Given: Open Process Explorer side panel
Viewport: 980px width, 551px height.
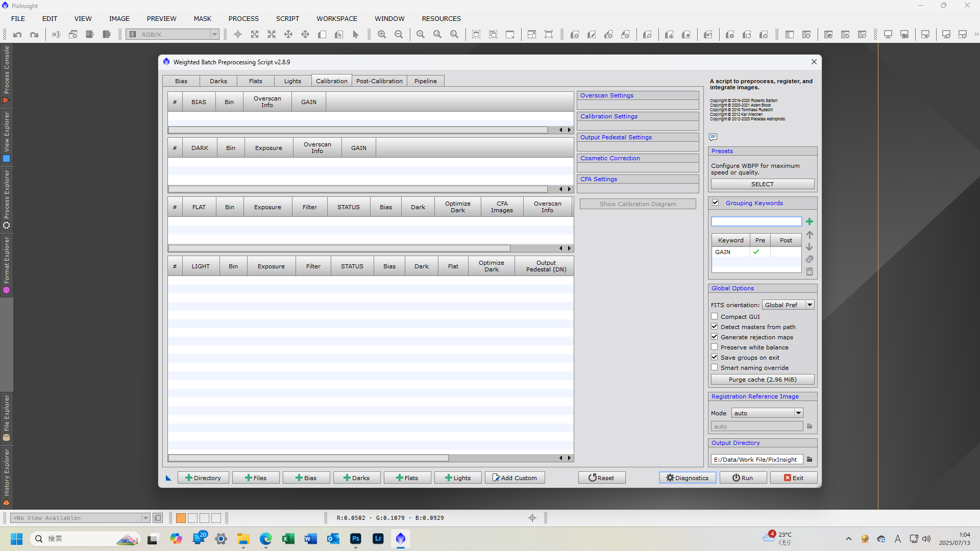Looking at the screenshot, I should [7, 199].
